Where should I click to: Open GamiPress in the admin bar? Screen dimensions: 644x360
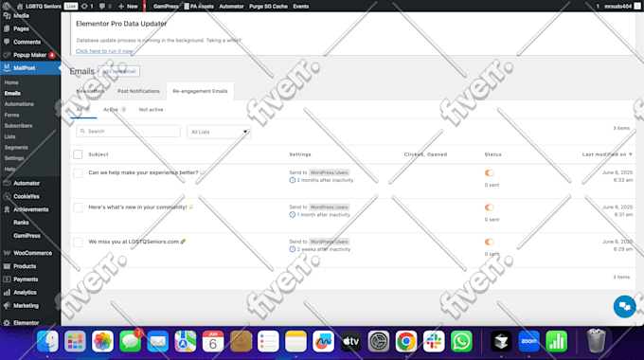point(166,7)
